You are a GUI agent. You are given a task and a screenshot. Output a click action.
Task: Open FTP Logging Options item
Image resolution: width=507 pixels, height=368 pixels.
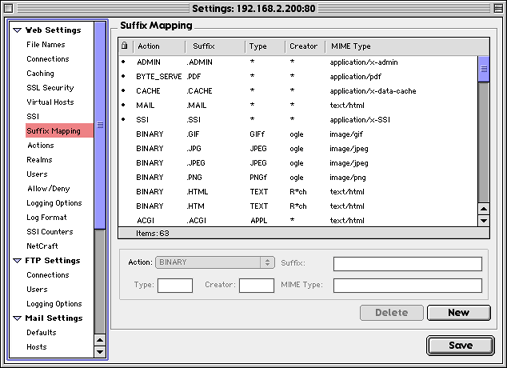tap(54, 304)
